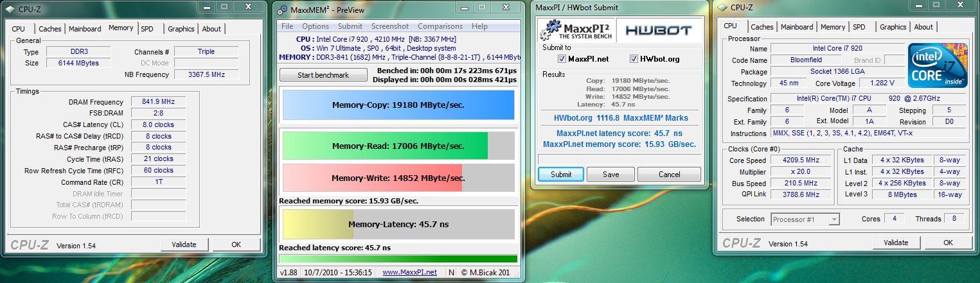The width and height of the screenshot is (980, 283).
Task: Open the Screenshot menu in MaxxMEM²
Action: (390, 26)
